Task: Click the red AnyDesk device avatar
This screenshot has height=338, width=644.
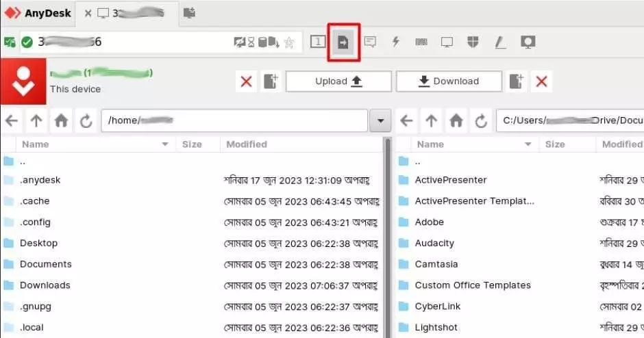Action: click(x=23, y=81)
